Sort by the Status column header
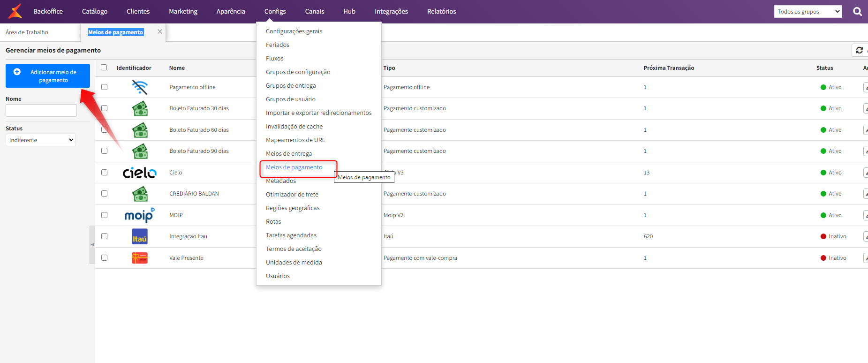 (825, 68)
